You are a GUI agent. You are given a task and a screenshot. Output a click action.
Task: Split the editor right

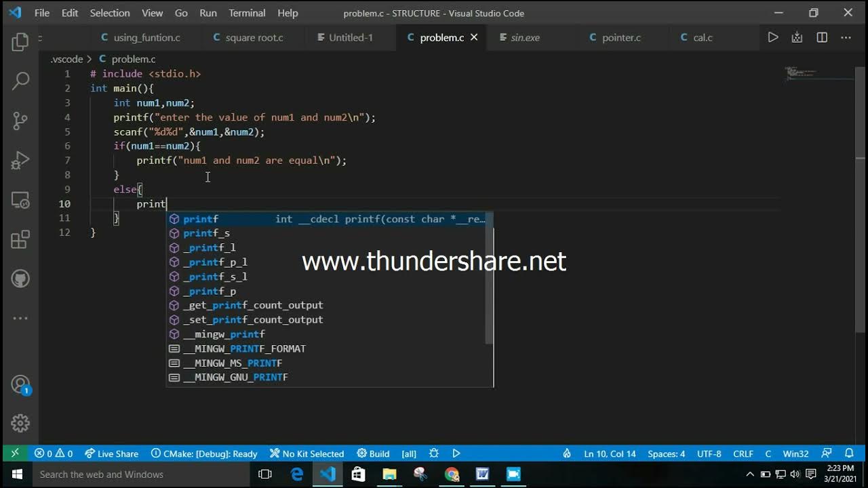[822, 37]
